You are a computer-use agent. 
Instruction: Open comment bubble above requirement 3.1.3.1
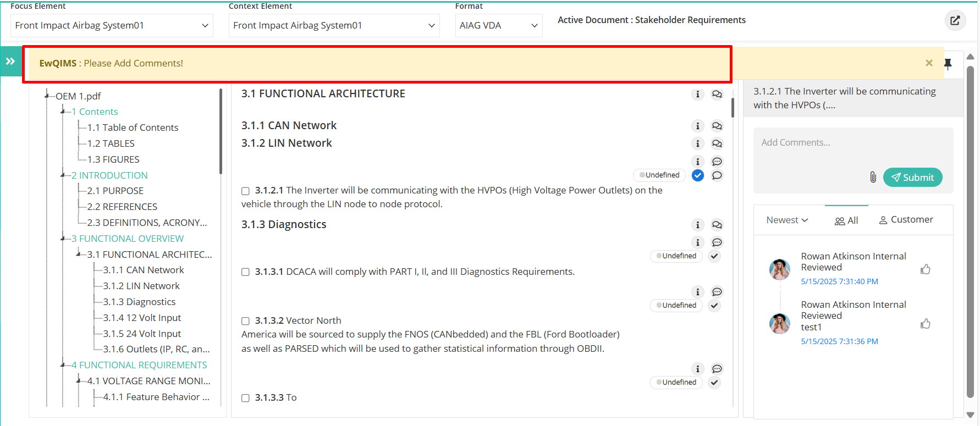pyautogui.click(x=717, y=242)
